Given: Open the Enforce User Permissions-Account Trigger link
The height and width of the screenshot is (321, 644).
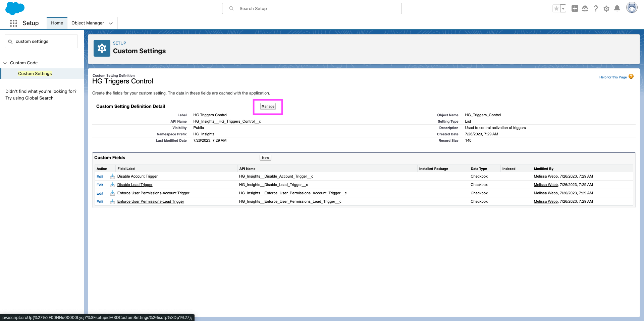Looking at the screenshot, I should (153, 193).
